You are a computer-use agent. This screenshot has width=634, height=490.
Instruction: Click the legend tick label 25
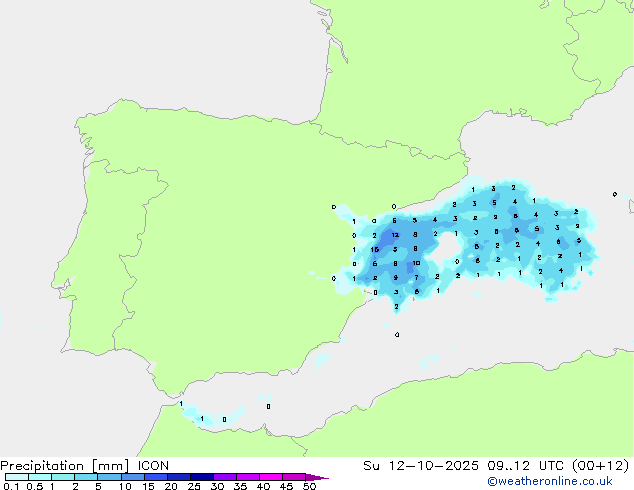[192, 486]
